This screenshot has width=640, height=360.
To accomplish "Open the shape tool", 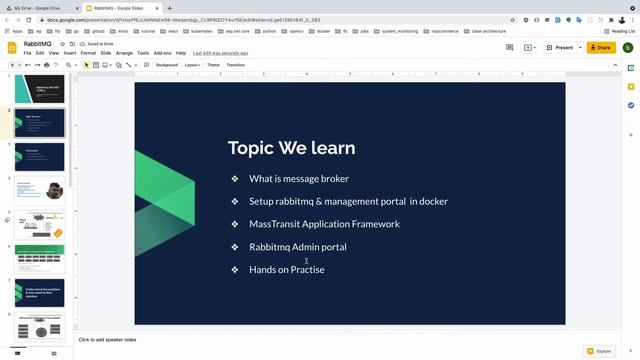I will 119,65.
